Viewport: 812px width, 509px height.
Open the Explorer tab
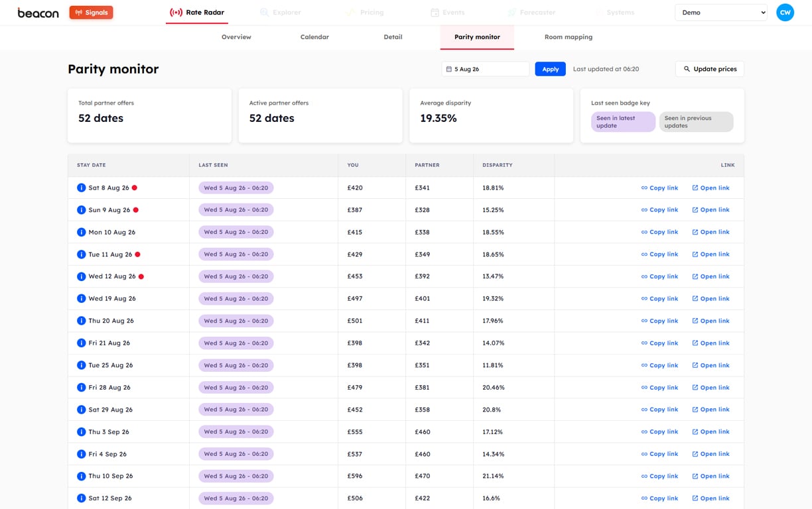281,13
